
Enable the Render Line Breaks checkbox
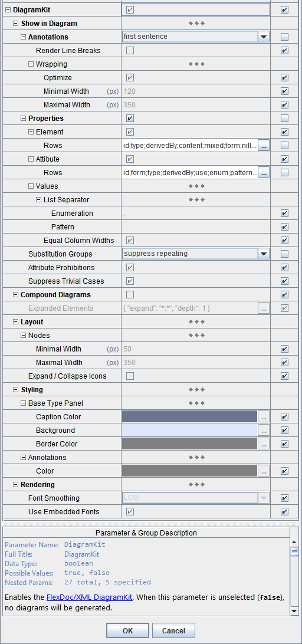pyautogui.click(x=130, y=51)
